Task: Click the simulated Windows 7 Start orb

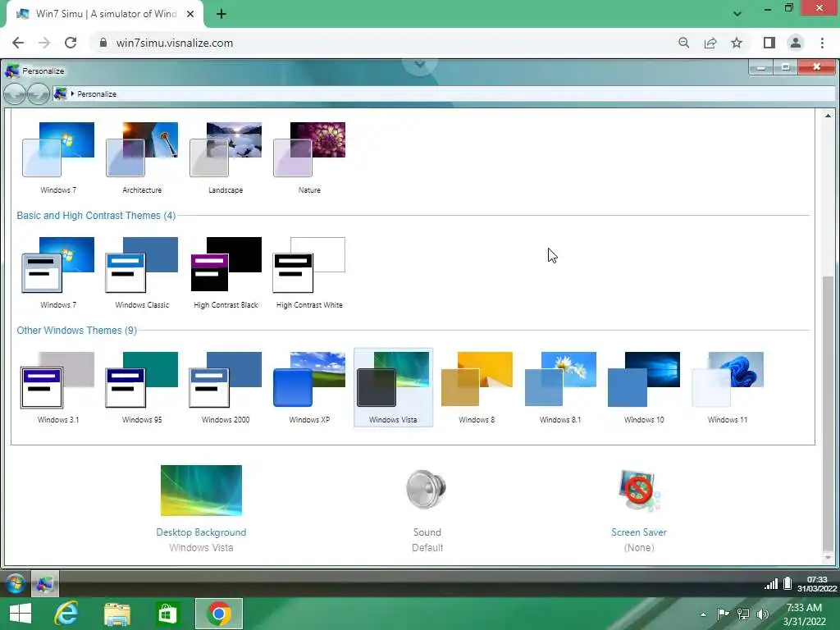Action: click(x=16, y=583)
